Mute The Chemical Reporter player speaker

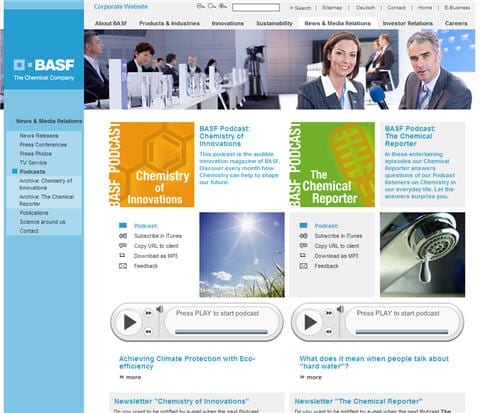click(x=340, y=309)
